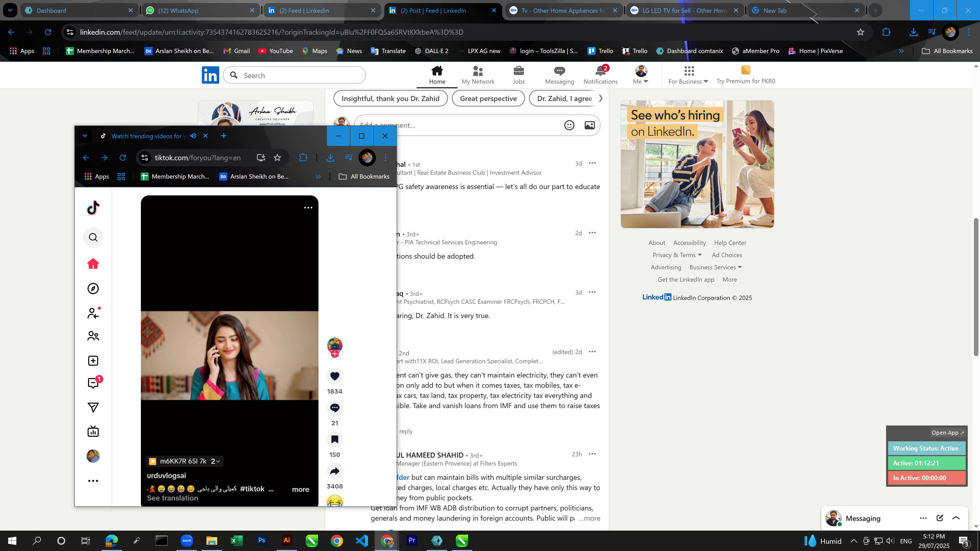The width and height of the screenshot is (980, 551).
Task: Open TikTok Activity inbox with badge 1
Action: (x=93, y=383)
